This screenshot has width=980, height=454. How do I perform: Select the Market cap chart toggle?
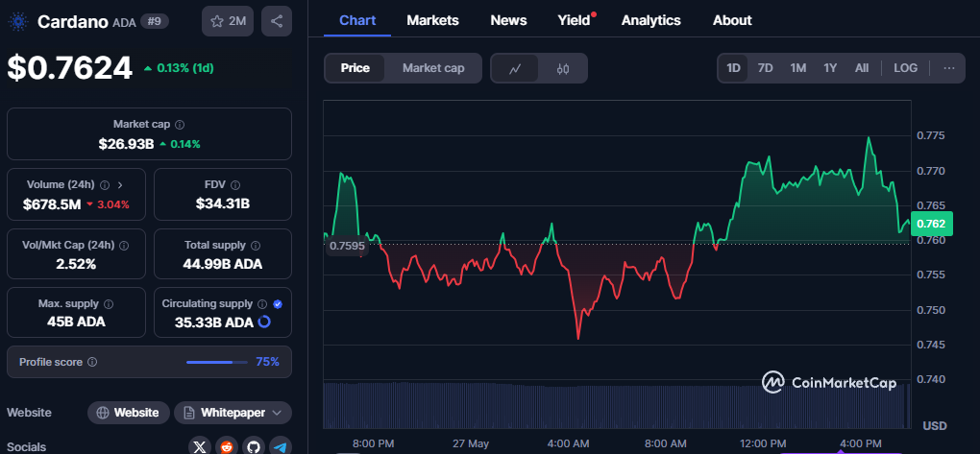[x=433, y=68]
